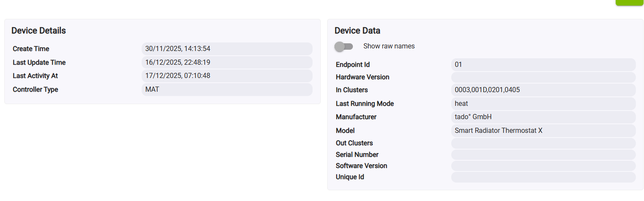Select the empty Unique Id field
Image resolution: width=644 pixels, height=201 pixels.
(543, 177)
